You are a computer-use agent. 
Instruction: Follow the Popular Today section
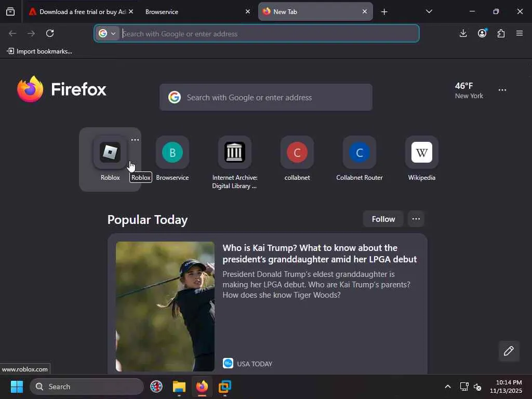[383, 219]
